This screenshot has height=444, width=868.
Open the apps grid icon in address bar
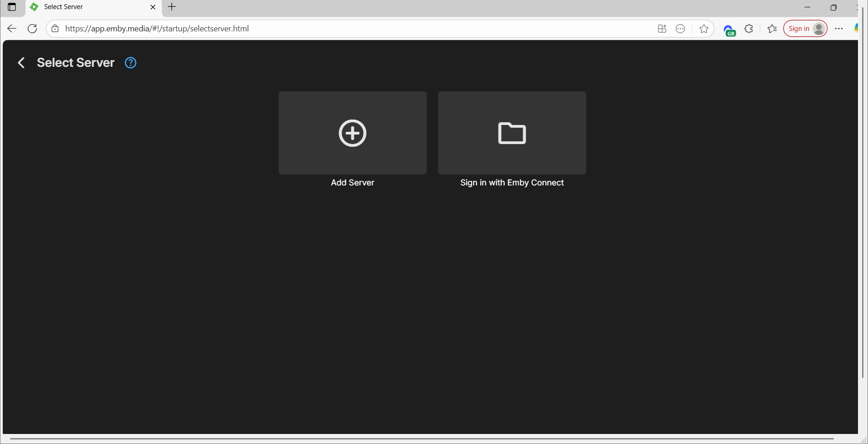[x=662, y=29]
